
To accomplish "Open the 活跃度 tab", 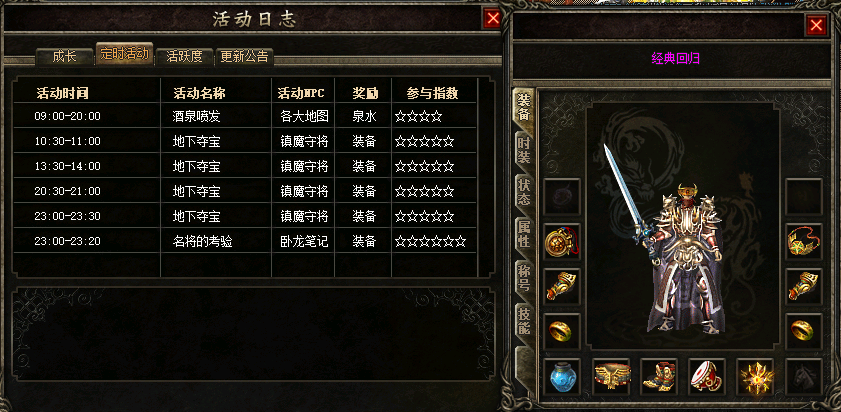I will (x=184, y=56).
